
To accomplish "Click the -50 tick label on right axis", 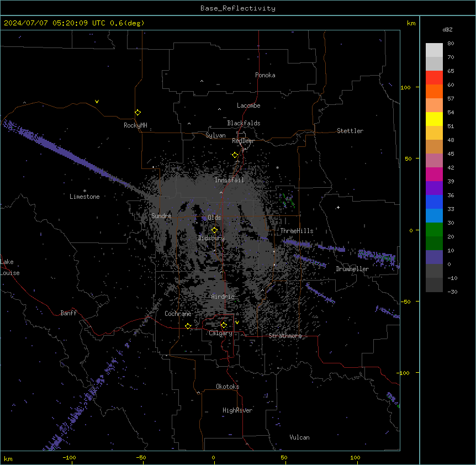I will coord(405,302).
